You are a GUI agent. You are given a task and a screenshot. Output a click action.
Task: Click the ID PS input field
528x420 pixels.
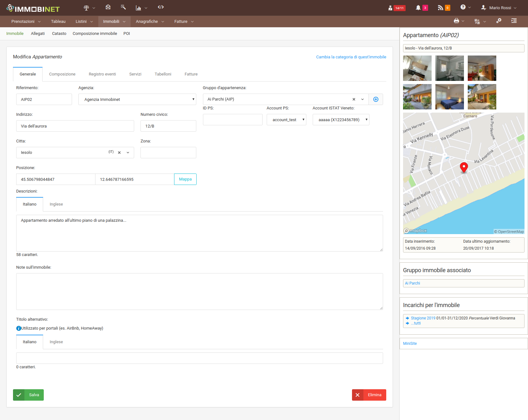coord(233,120)
